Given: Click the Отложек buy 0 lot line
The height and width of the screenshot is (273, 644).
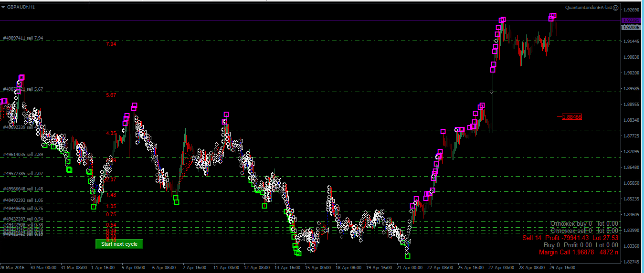Looking at the screenshot, I should pyautogui.click(x=584, y=223).
